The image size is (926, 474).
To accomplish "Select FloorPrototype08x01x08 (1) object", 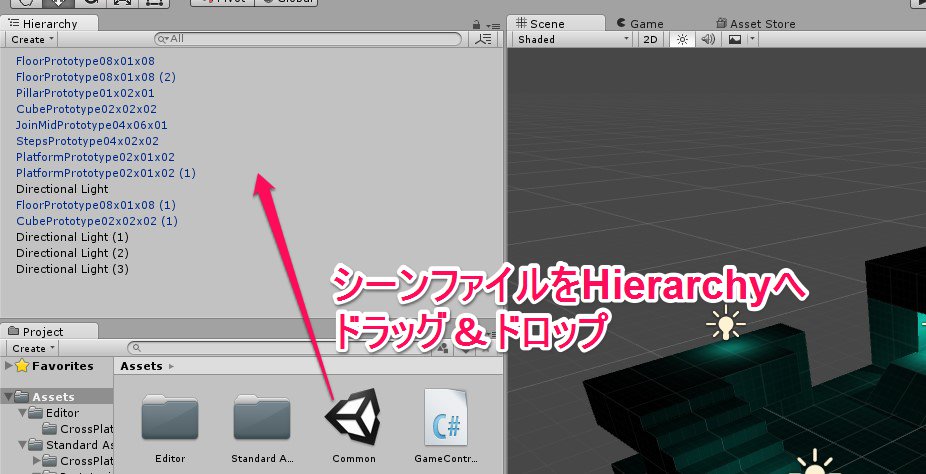I will tap(96, 205).
